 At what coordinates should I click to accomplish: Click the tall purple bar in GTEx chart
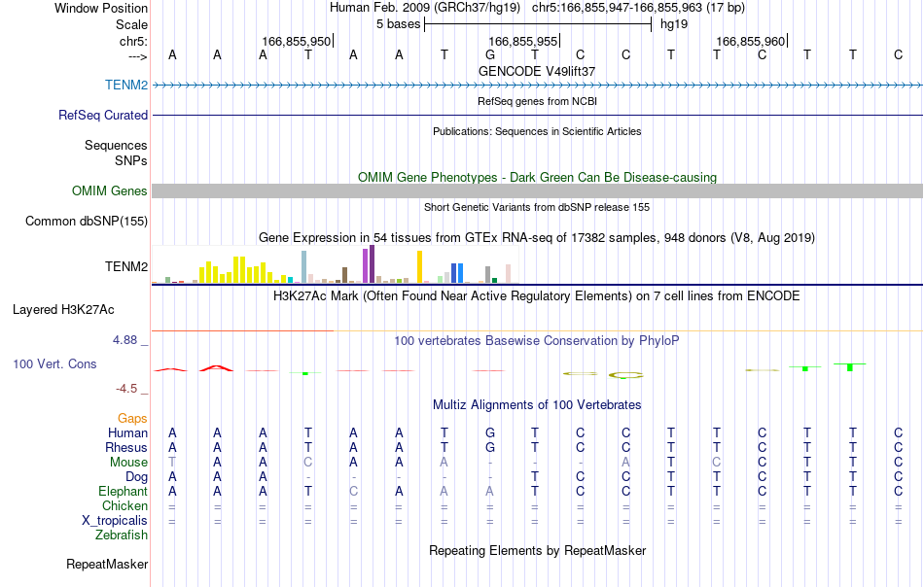click(372, 264)
